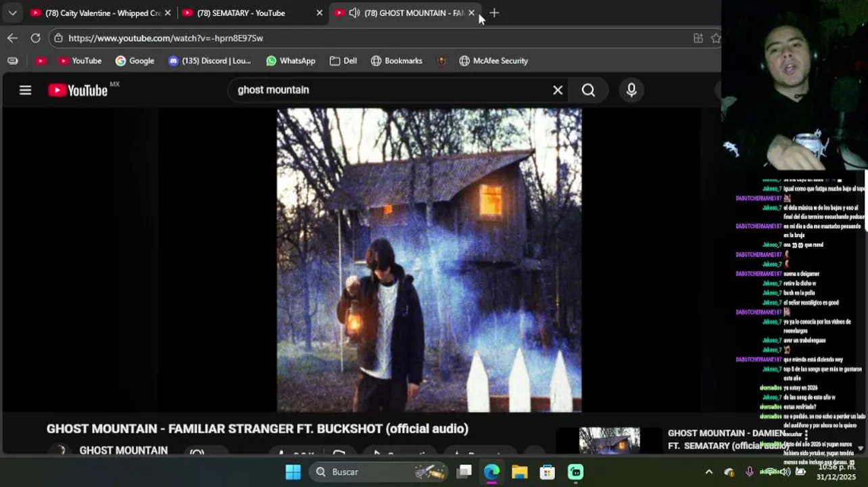Mute the GHOST MOUNTAIN tab speaker icon
Viewport: 868px width, 487px height.
(x=354, y=13)
